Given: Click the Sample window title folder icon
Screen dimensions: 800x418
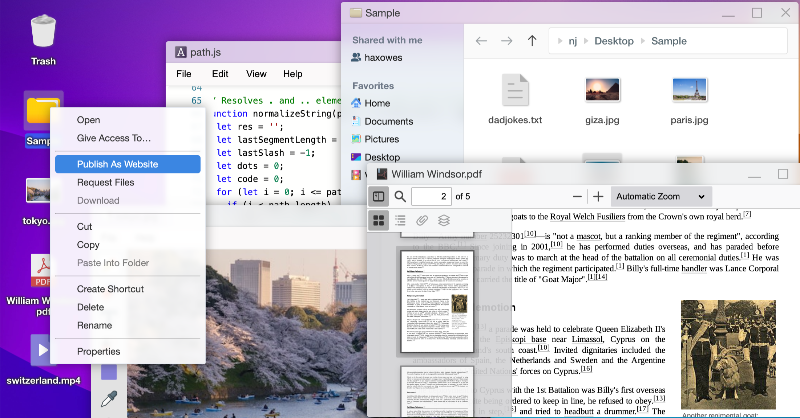Looking at the screenshot, I should (x=356, y=13).
